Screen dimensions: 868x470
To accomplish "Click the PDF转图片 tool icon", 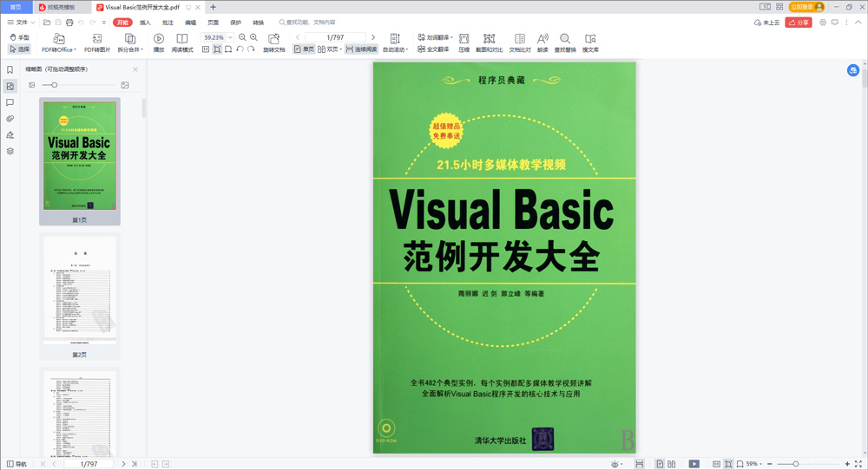I will [96, 39].
